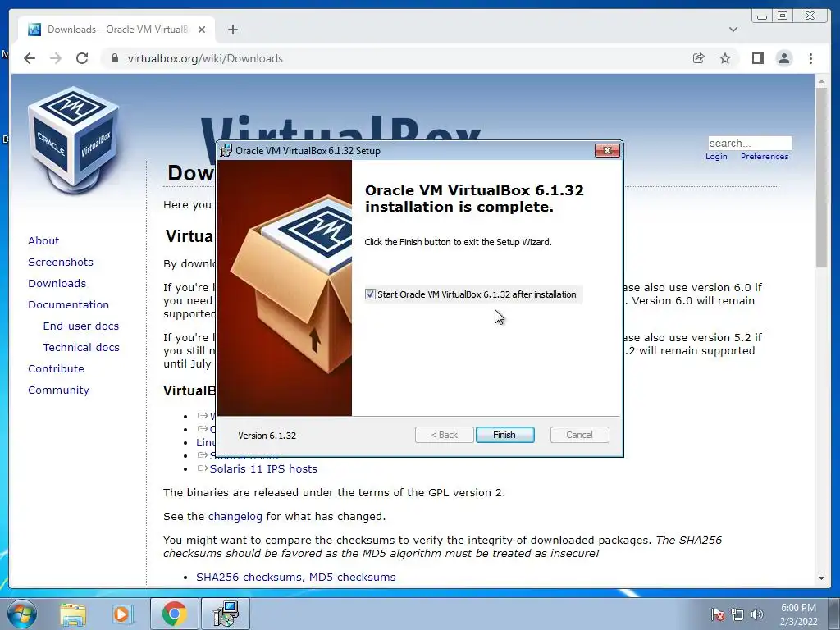The width and height of the screenshot is (840, 630).
Task: Open Downloads in the sidebar
Action: [x=57, y=283]
